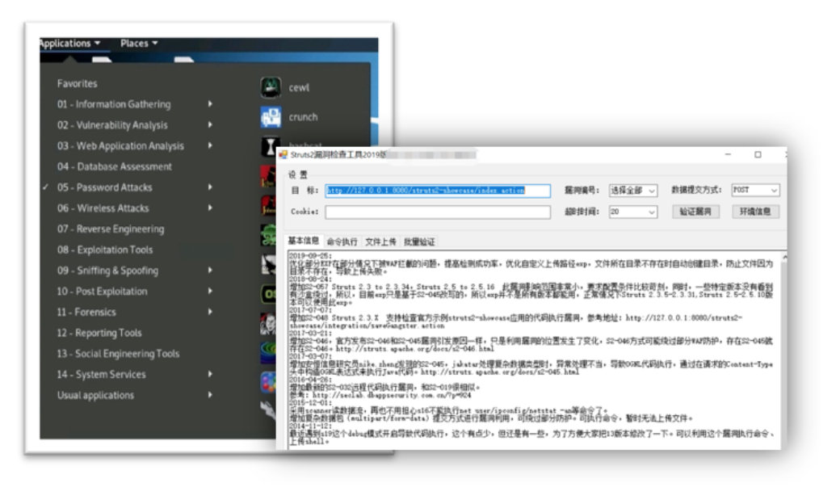
Task: Open the hashcat hourglass icon
Action: coord(269,145)
